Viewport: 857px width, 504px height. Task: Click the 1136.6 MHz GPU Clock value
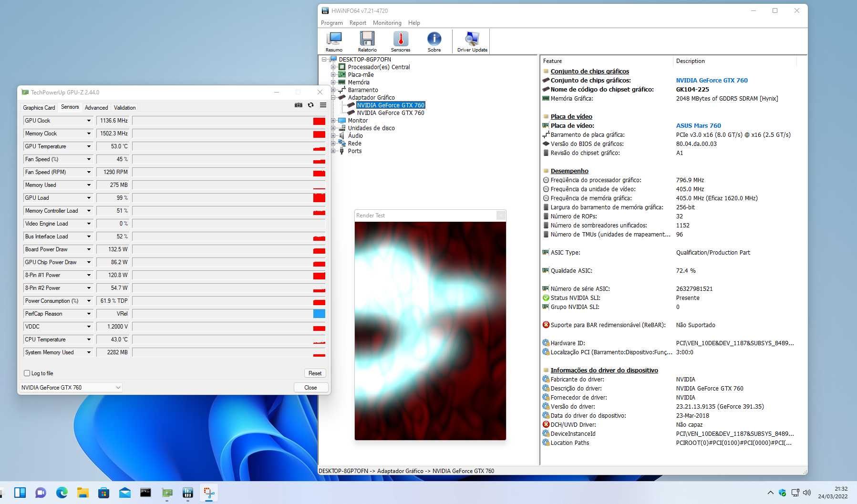[x=114, y=121]
